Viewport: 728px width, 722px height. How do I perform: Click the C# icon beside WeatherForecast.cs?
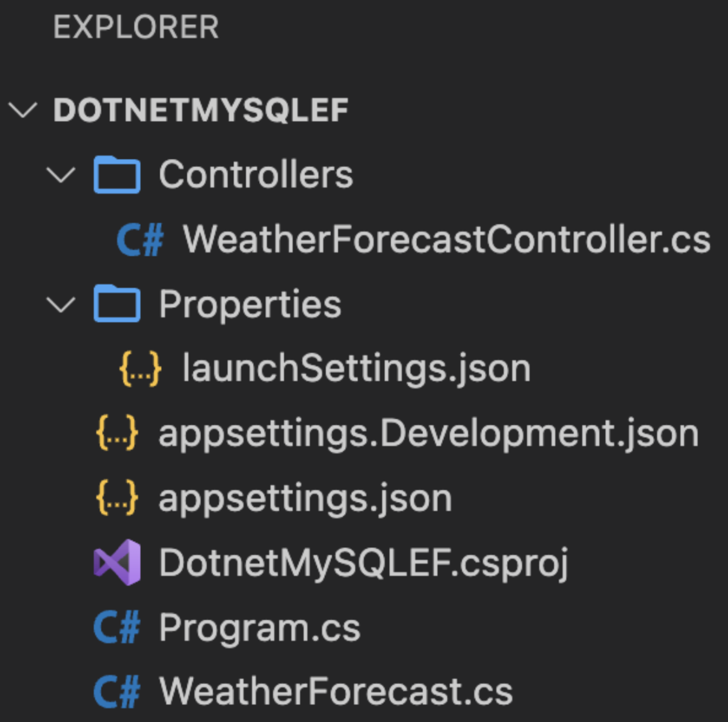click(117, 692)
